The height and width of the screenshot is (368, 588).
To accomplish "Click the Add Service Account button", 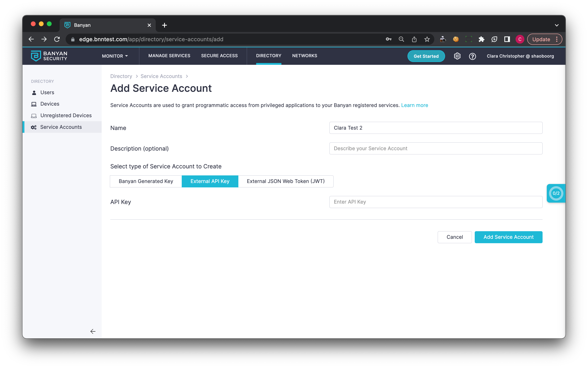I will click(x=508, y=237).
